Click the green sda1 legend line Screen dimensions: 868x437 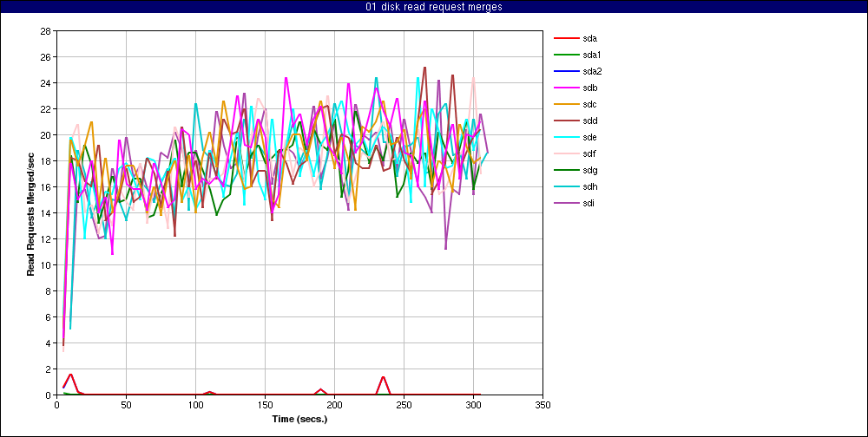tap(565, 55)
